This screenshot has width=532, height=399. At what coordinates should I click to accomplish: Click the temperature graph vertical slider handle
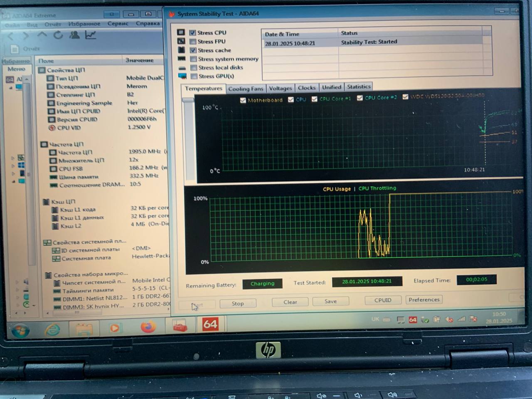(188, 100)
